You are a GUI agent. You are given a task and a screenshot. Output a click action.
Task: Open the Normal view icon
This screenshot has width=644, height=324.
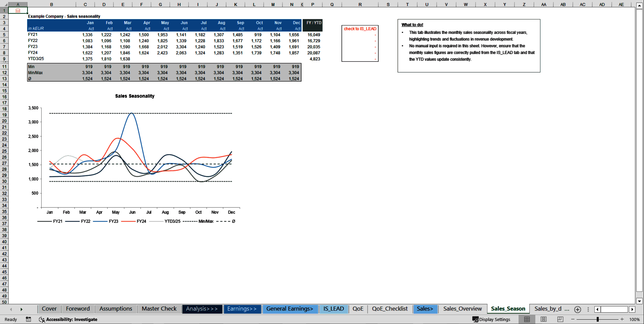527,319
